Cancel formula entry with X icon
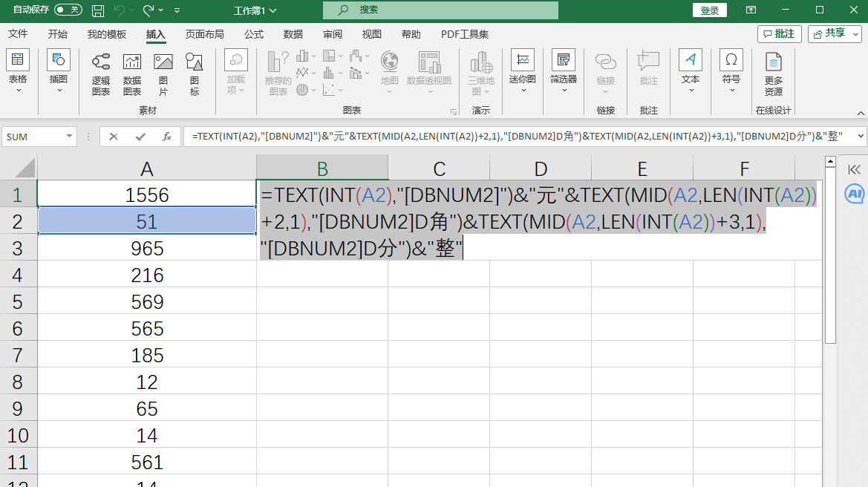 114,137
